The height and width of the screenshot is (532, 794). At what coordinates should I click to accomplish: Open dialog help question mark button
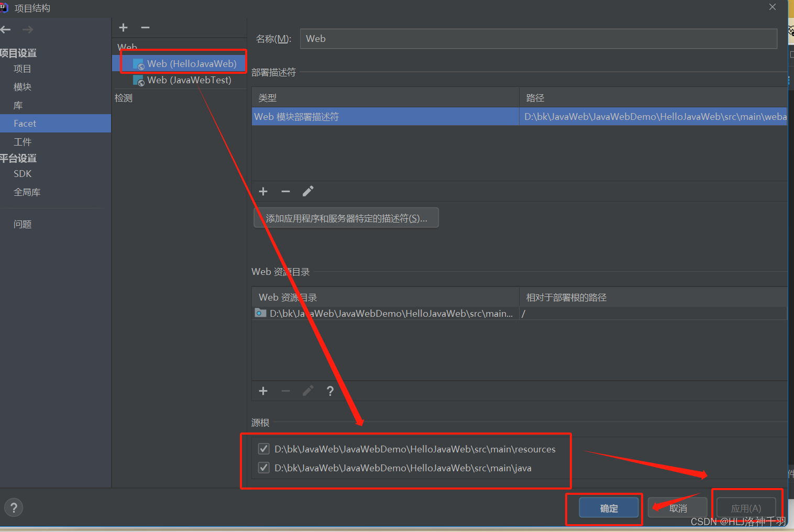[x=14, y=507]
